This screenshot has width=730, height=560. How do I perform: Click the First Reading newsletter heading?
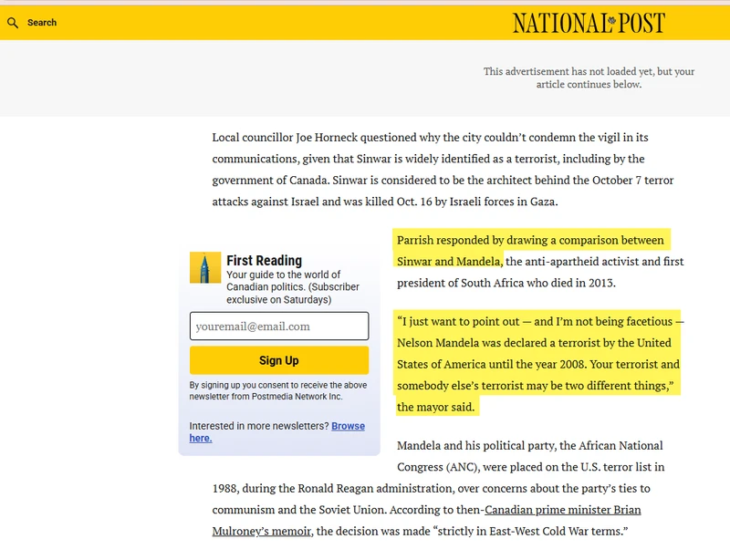264,260
